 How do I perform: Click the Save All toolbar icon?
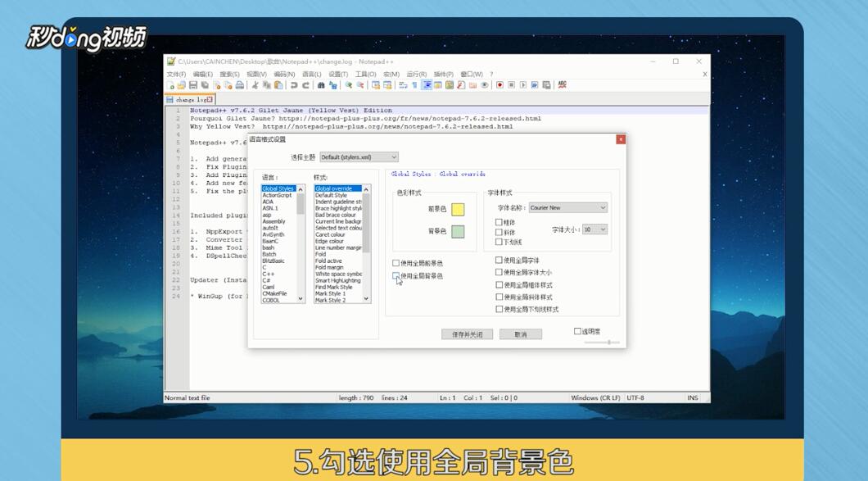pyautogui.click(x=205, y=85)
